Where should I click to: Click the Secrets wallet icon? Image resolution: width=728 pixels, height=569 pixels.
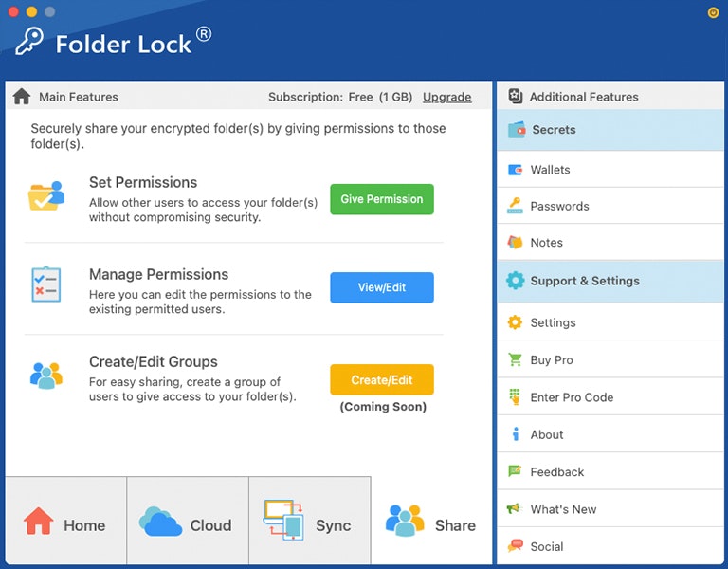tap(517, 130)
